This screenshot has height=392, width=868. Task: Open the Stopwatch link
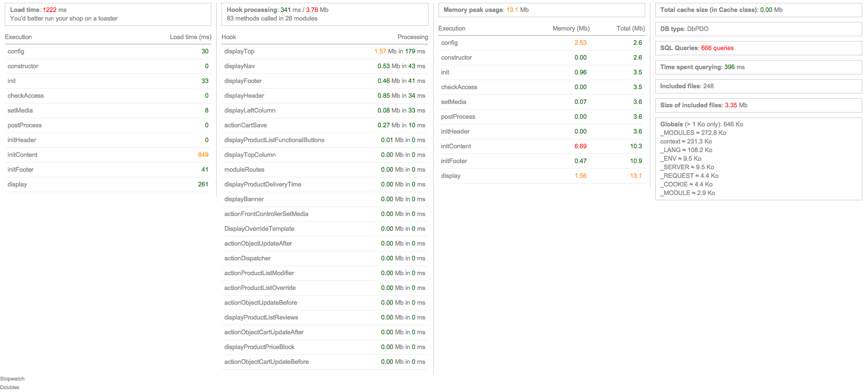click(x=12, y=379)
